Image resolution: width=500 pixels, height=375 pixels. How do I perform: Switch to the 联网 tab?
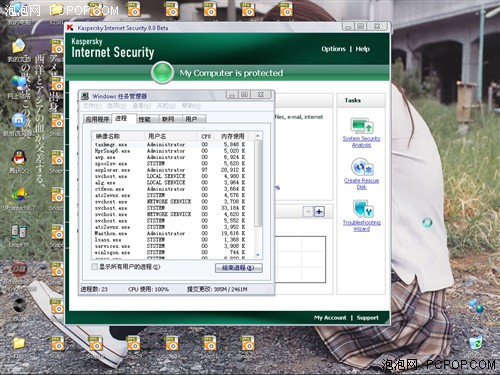171,119
